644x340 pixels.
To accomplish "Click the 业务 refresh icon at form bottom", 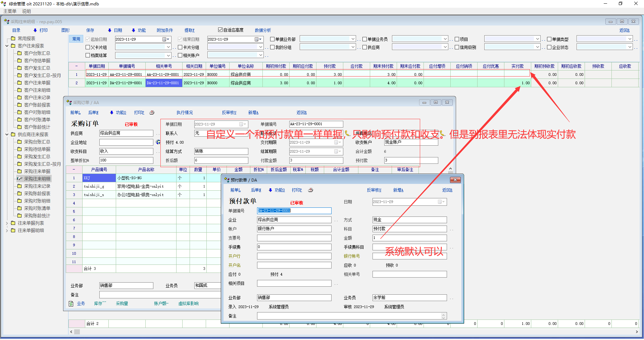I will [x=71, y=304].
